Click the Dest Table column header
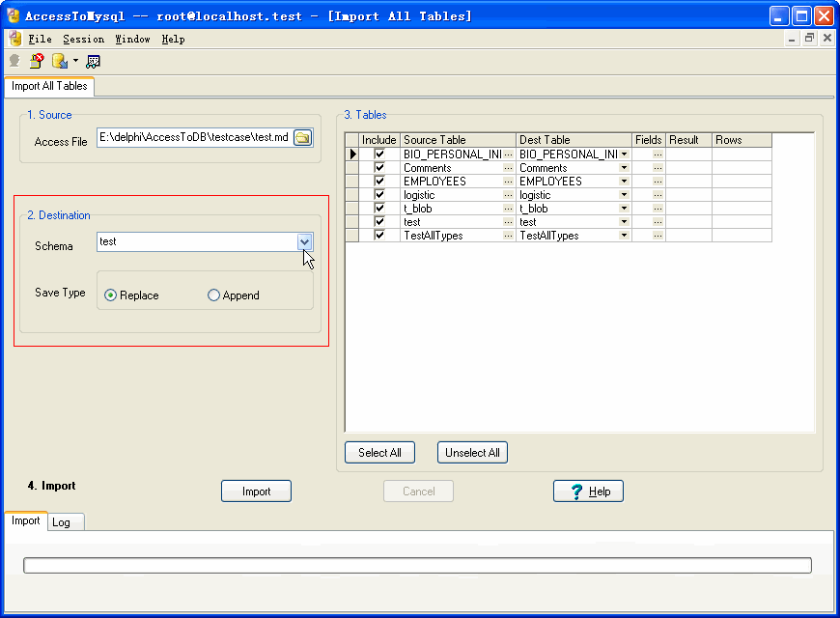This screenshot has width=840, height=618. pyautogui.click(x=574, y=140)
